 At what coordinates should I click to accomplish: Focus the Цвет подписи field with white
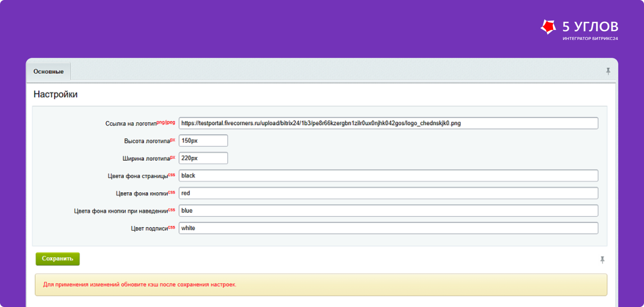point(388,228)
